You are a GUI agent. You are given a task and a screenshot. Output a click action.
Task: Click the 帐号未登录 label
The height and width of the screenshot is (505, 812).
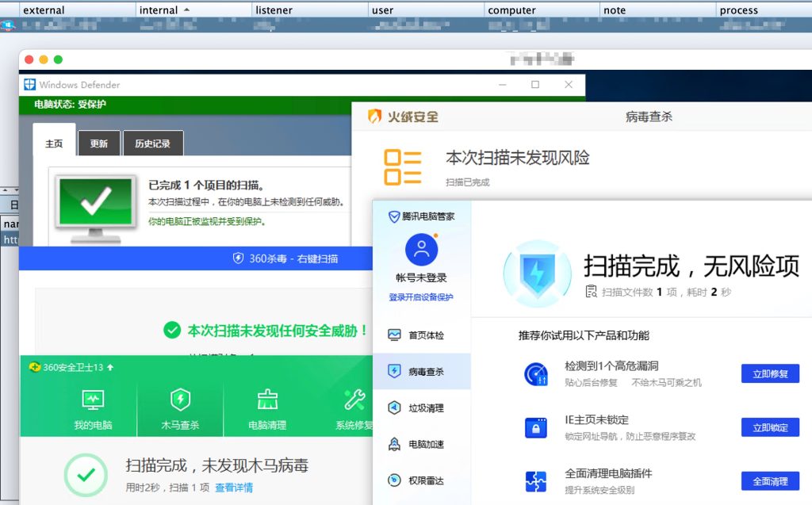tap(421, 277)
